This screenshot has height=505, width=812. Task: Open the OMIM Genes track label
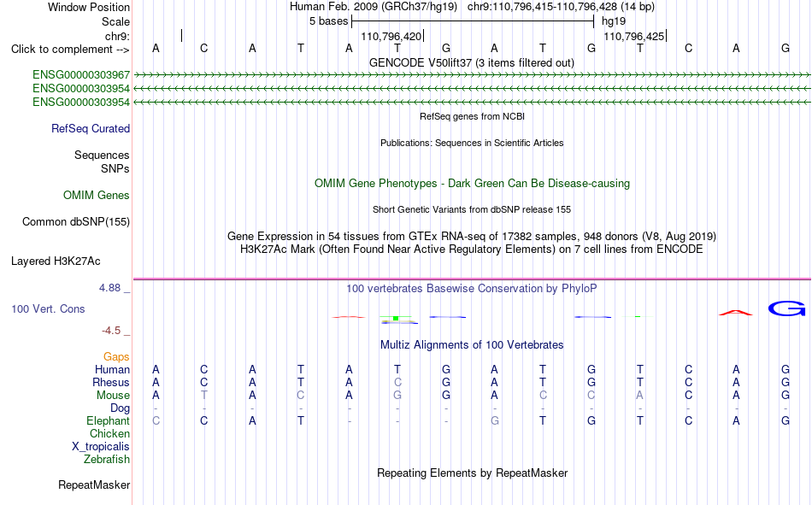(96, 196)
